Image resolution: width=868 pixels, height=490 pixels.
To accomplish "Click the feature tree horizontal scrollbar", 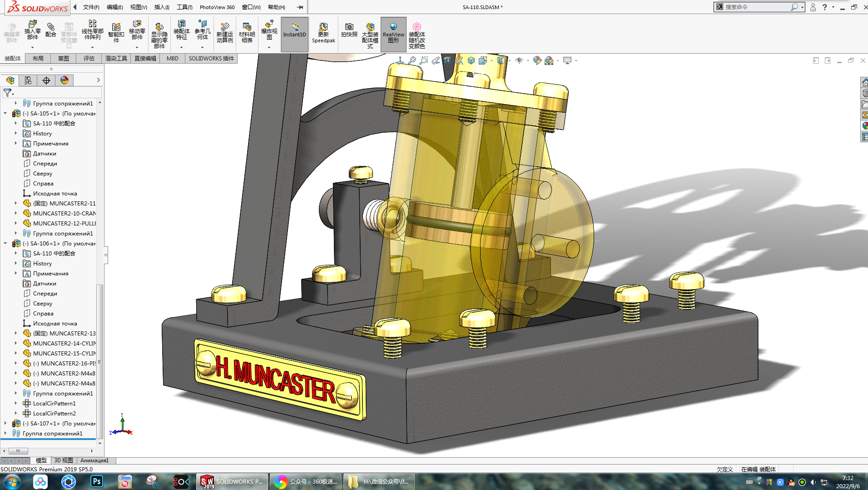I will pos(18,451).
